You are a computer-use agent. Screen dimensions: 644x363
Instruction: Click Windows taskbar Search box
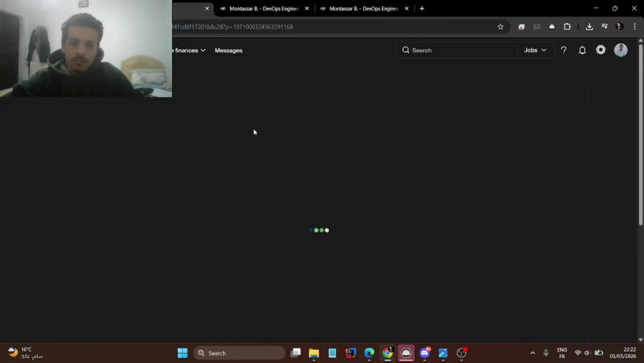[239, 353]
